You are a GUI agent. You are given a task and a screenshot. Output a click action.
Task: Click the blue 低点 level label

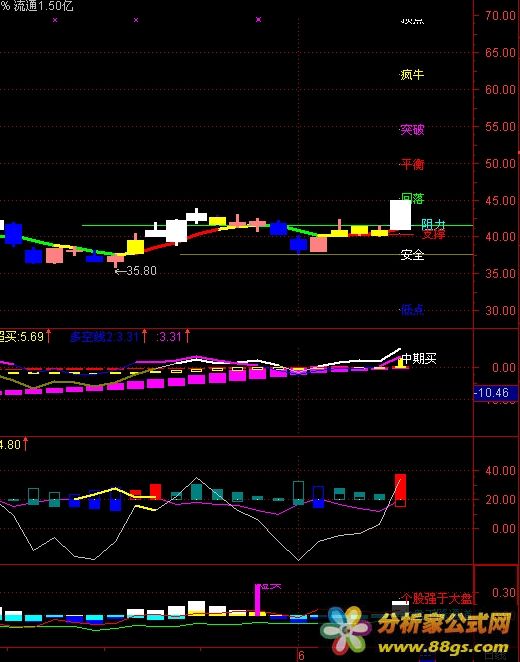[x=412, y=310]
